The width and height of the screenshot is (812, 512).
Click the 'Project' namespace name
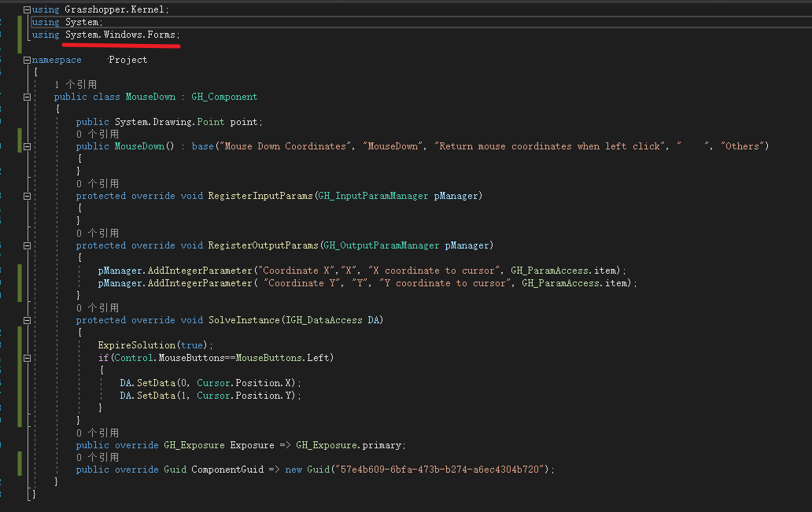pos(128,60)
